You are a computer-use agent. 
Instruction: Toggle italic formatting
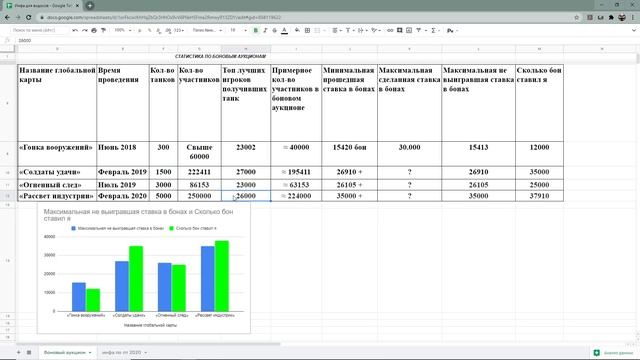(265, 30)
